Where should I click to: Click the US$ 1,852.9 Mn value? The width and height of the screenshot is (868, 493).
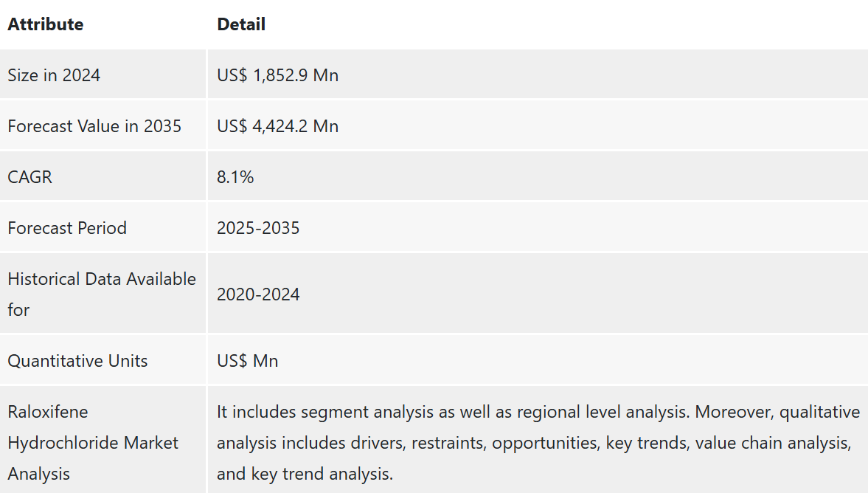(277, 75)
